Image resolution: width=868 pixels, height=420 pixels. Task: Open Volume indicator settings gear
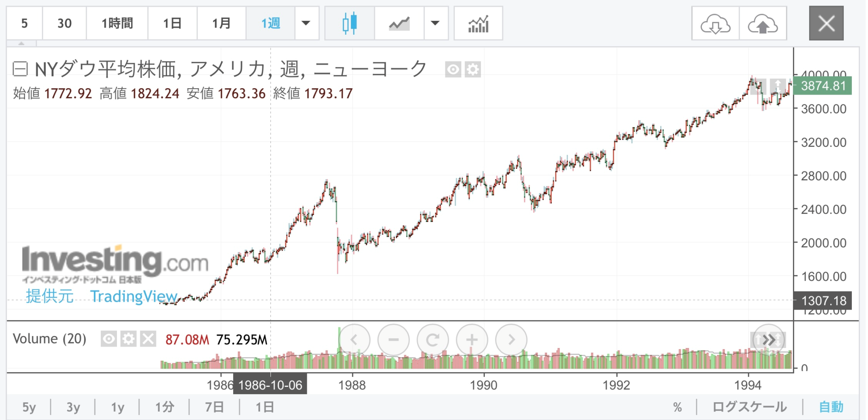[128, 339]
